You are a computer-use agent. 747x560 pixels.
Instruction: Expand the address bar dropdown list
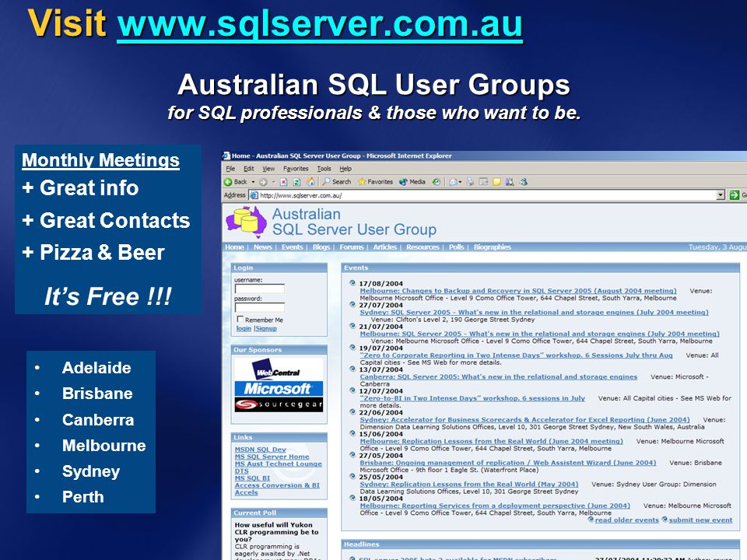[721, 195]
